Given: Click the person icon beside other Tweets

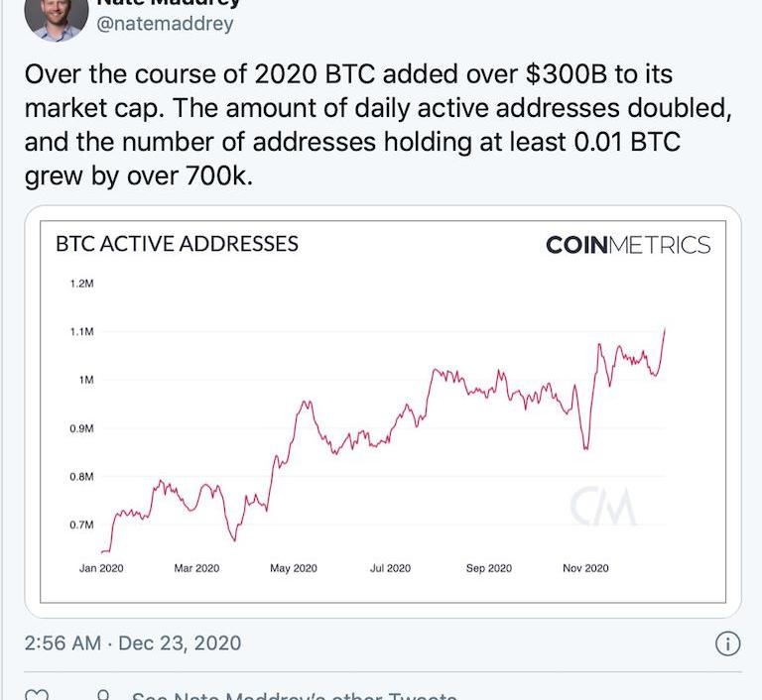Looking at the screenshot, I should 103,695.
